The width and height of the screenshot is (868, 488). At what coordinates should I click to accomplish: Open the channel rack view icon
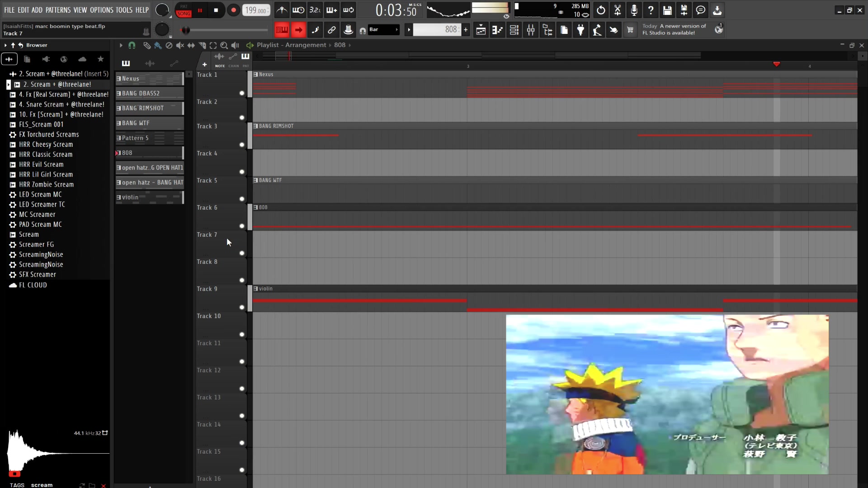click(x=514, y=30)
